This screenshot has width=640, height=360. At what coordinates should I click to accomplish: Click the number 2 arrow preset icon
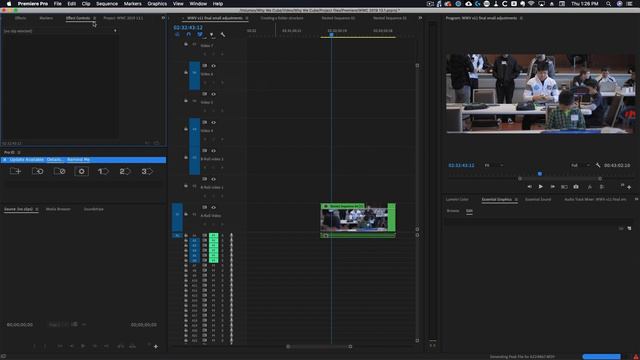pos(125,171)
